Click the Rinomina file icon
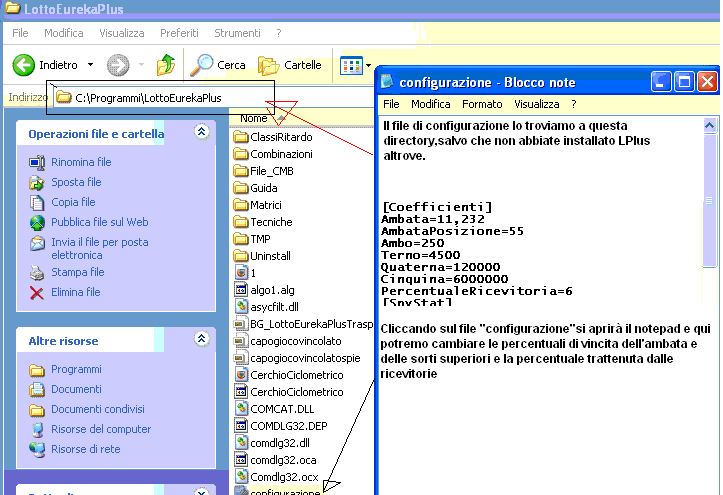723x495 pixels. click(x=37, y=163)
